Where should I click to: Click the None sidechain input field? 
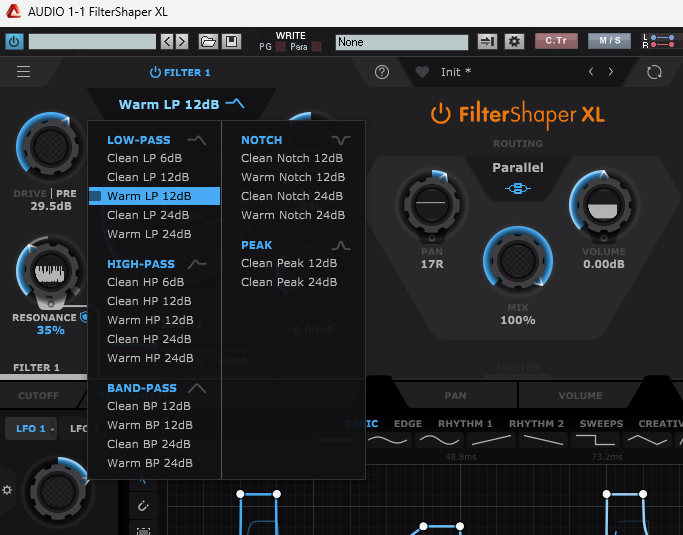[x=402, y=42]
